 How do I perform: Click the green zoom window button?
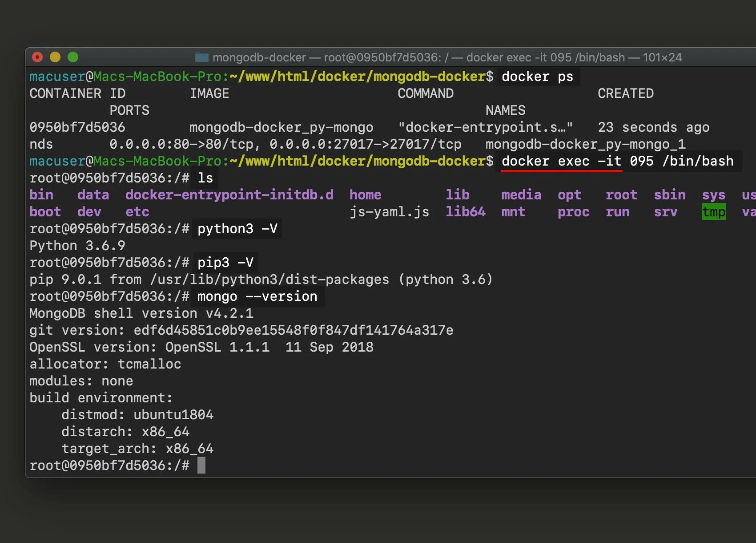point(73,57)
